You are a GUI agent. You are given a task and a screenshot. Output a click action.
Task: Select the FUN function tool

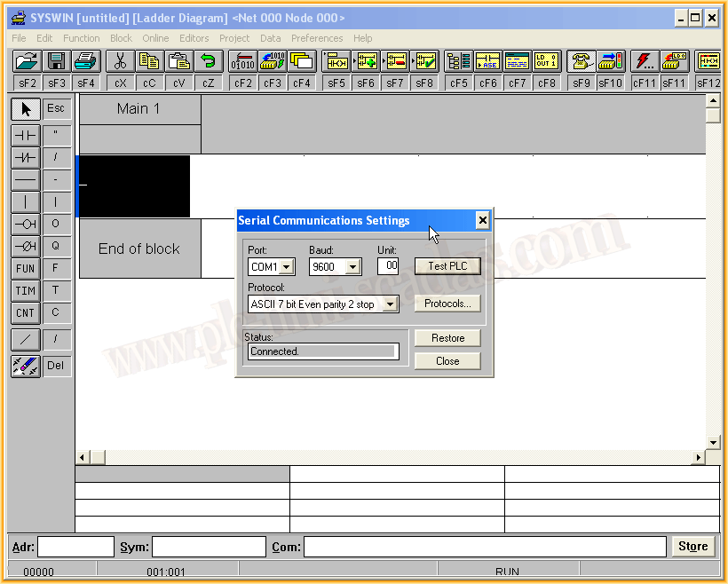click(x=25, y=268)
